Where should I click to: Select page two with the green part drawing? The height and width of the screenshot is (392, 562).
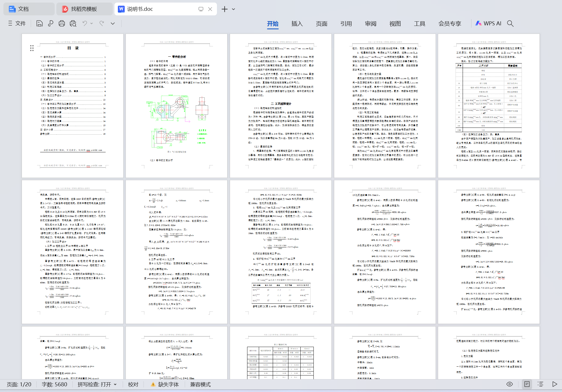coord(177,106)
